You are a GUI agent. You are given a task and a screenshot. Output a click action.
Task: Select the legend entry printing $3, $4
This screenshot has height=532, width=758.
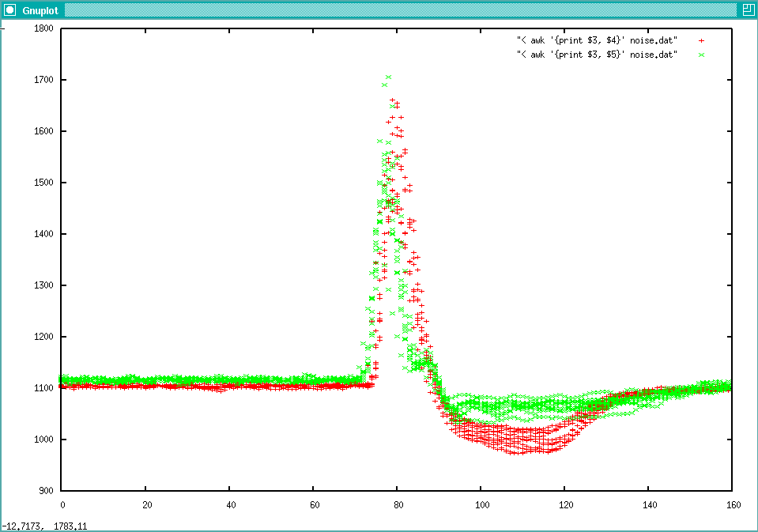(x=597, y=40)
